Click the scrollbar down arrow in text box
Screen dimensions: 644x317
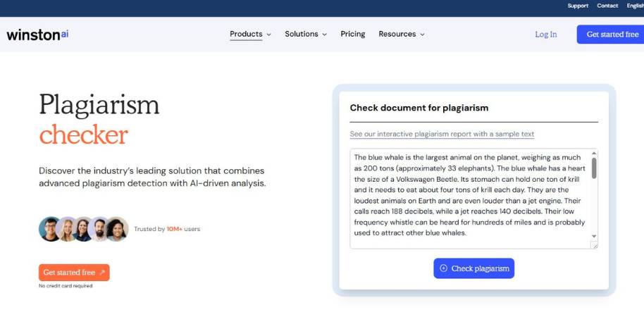(x=594, y=236)
